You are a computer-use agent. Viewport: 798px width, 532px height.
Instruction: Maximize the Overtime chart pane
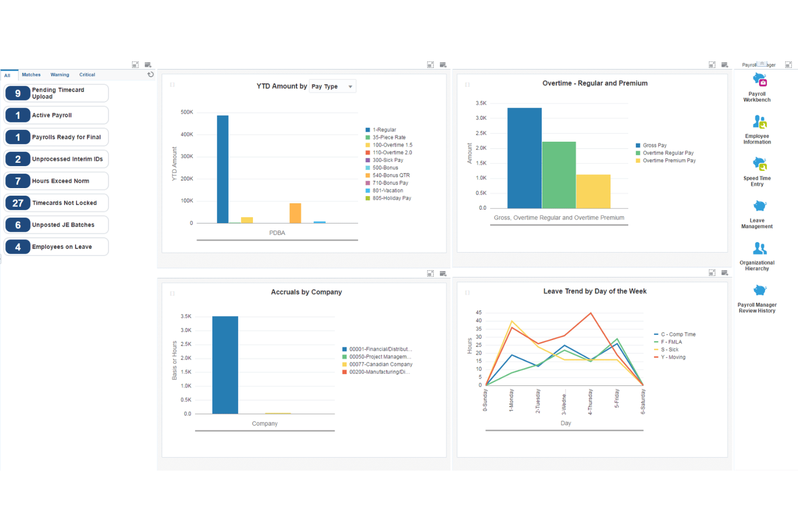point(712,65)
